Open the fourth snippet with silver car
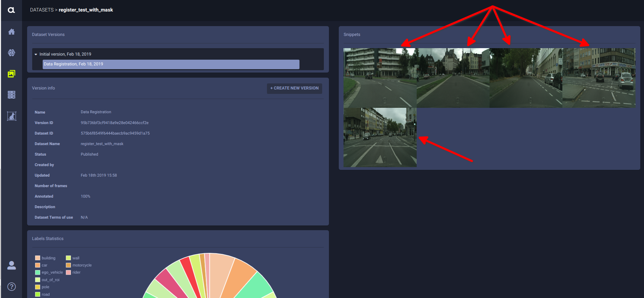Screen dimensions: 644x298 click(599, 78)
